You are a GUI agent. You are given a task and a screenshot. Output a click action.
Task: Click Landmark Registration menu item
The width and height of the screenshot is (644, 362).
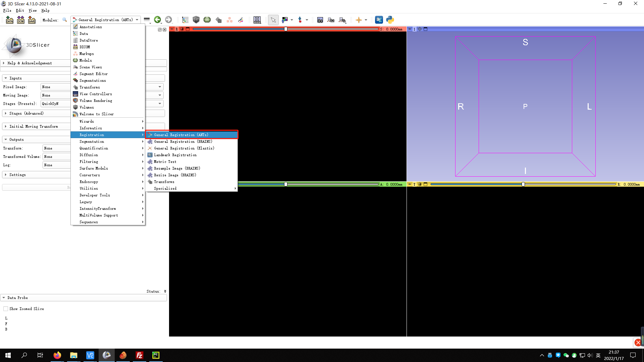click(175, 155)
